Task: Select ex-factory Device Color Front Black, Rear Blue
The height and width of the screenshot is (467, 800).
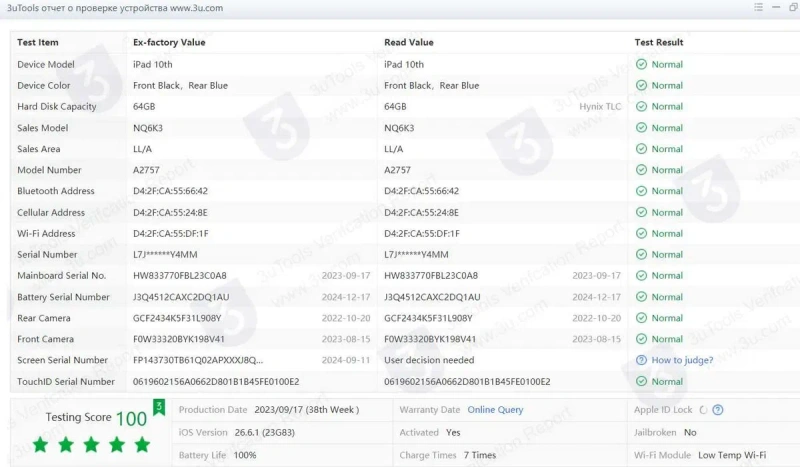Action: point(180,86)
